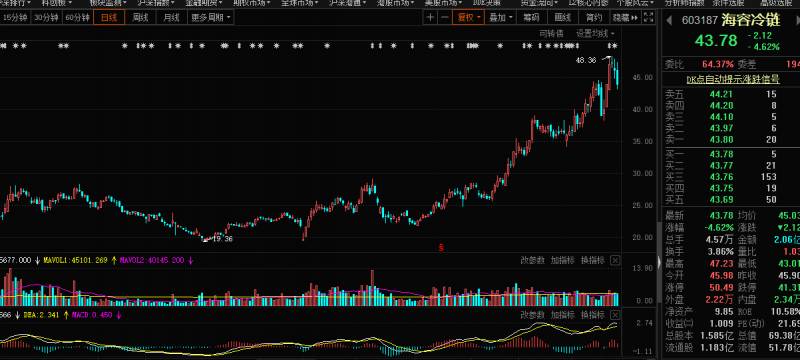Click the down arrow after MACD 0.450
Viewport: 800px width, 360px height.
point(119,315)
